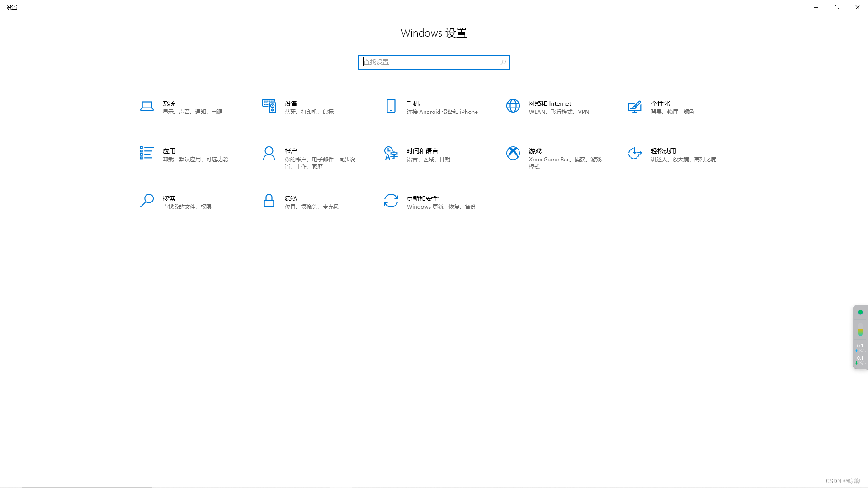Open the 游戏 Xbox icon
This screenshot has height=488, width=868.
(513, 154)
